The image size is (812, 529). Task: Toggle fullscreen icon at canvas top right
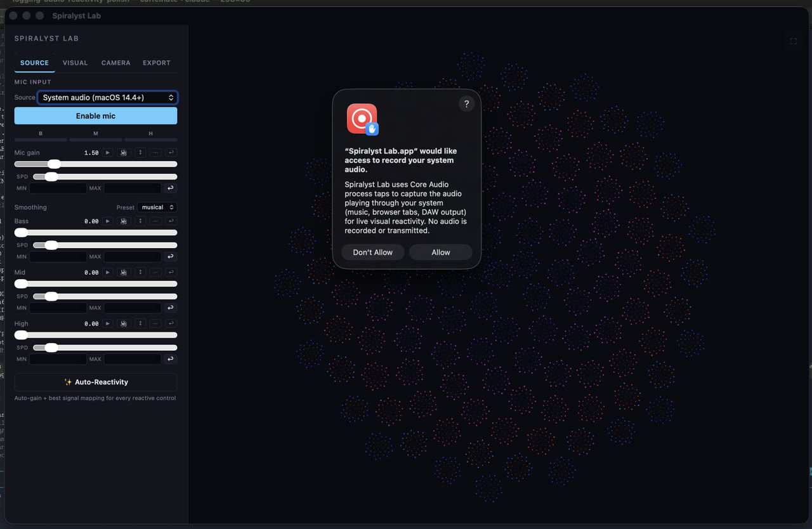coord(794,41)
